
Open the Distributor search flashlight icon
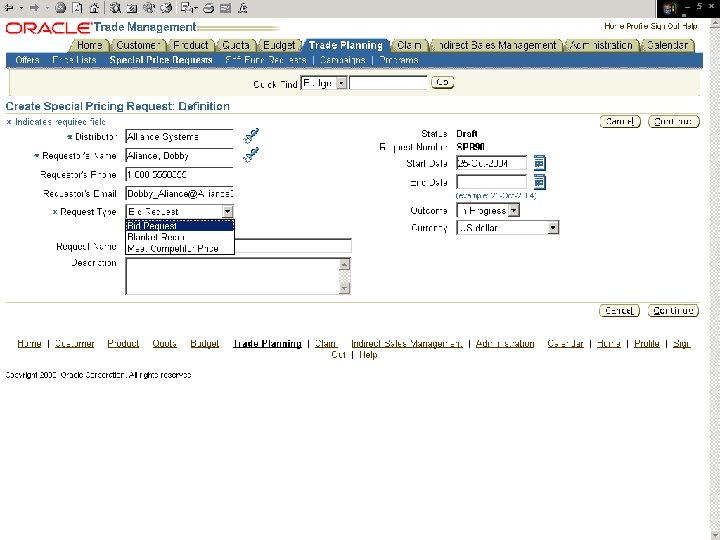click(x=251, y=136)
